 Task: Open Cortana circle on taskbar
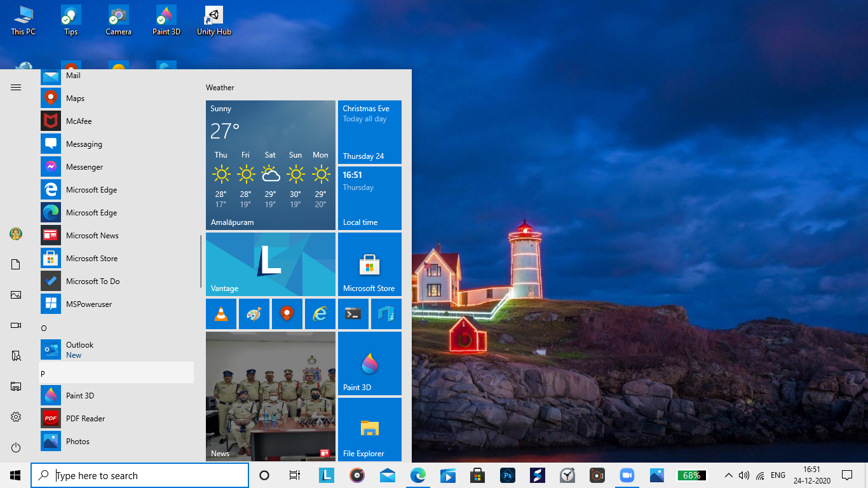pos(264,475)
